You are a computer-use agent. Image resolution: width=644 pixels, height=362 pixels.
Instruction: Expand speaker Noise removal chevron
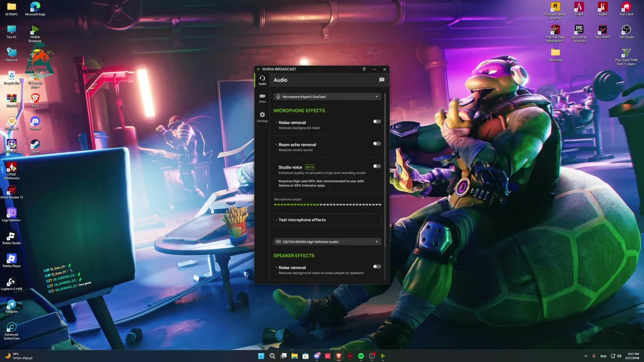click(x=276, y=268)
